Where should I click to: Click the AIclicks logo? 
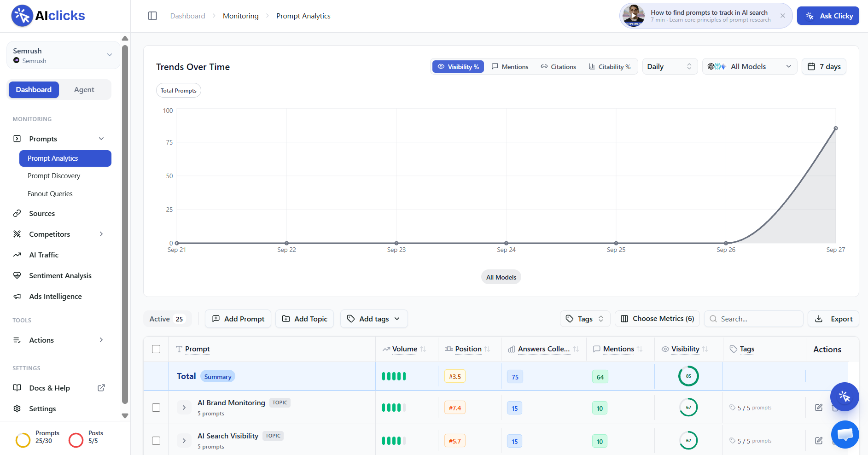(x=48, y=16)
